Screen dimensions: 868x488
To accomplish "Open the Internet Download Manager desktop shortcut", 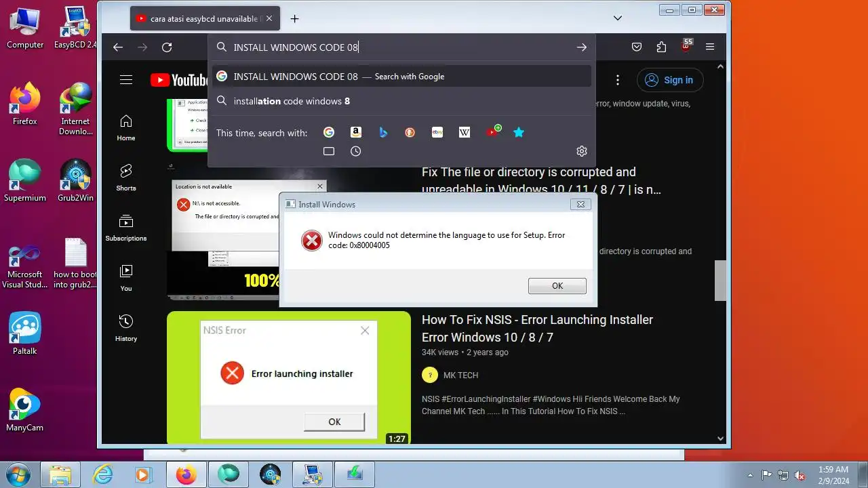I will tap(75, 108).
